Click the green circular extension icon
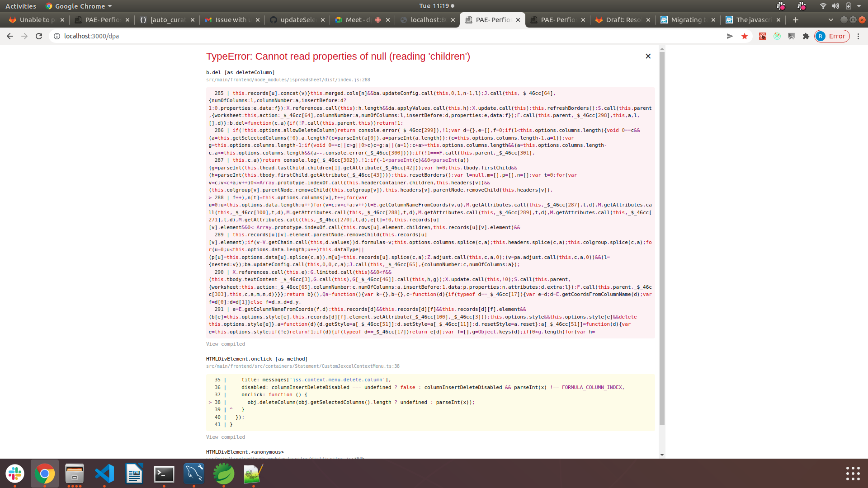The width and height of the screenshot is (868, 488). pos(778,36)
